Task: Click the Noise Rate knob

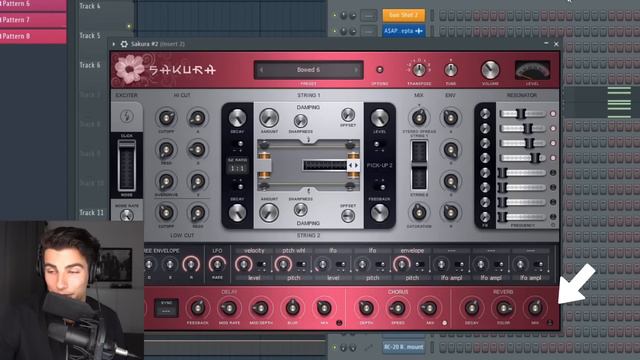Action: [127, 215]
